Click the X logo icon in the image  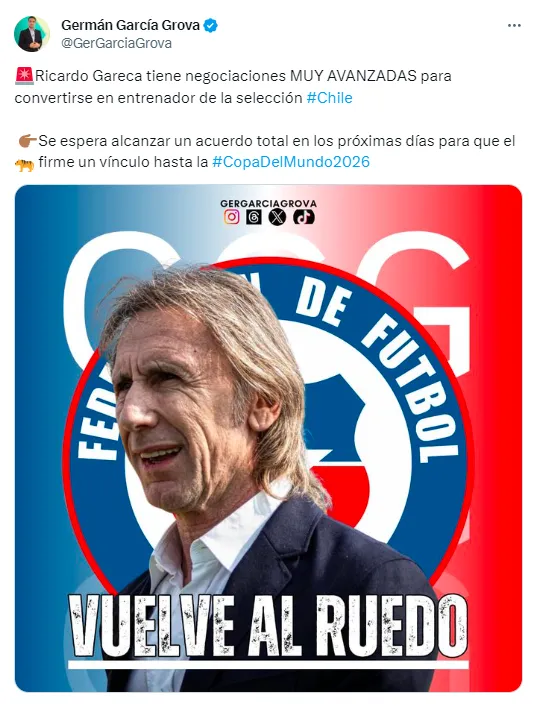point(277,217)
